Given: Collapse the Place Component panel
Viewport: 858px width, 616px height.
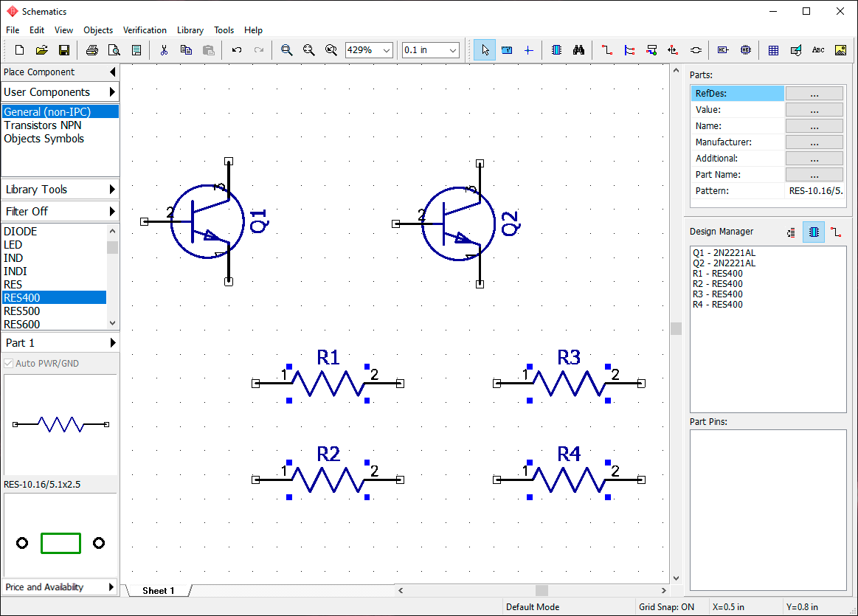Looking at the screenshot, I should 112,72.
